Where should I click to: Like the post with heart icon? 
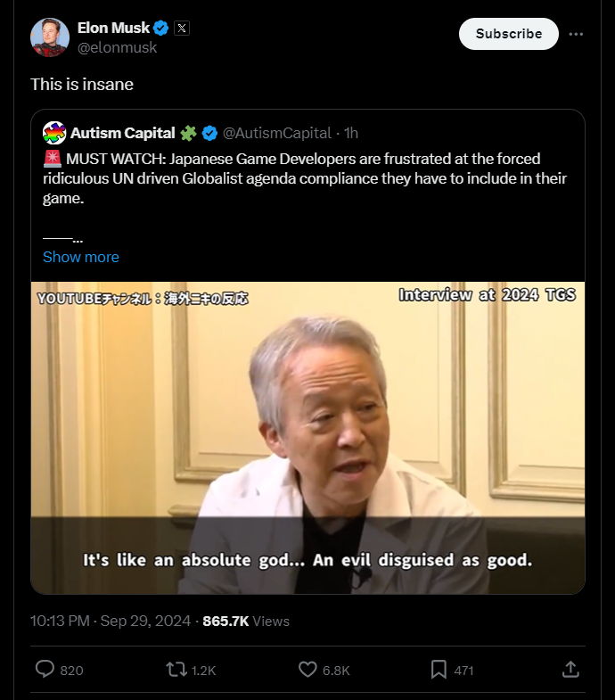(307, 670)
